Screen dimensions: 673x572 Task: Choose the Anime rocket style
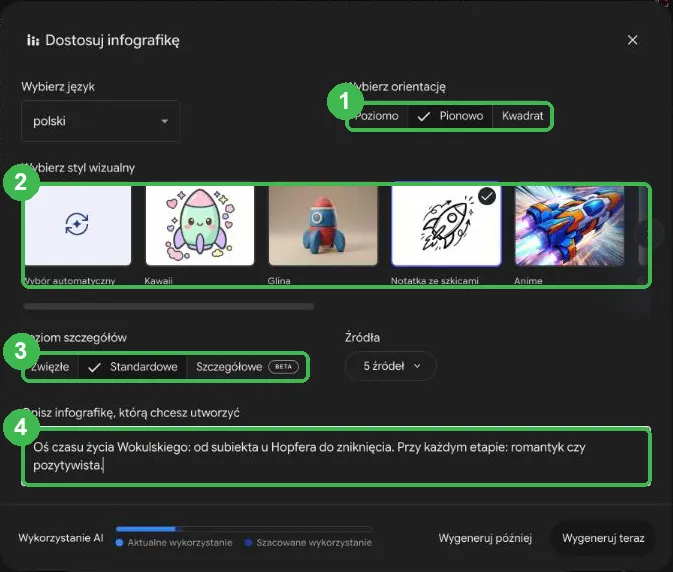569,225
